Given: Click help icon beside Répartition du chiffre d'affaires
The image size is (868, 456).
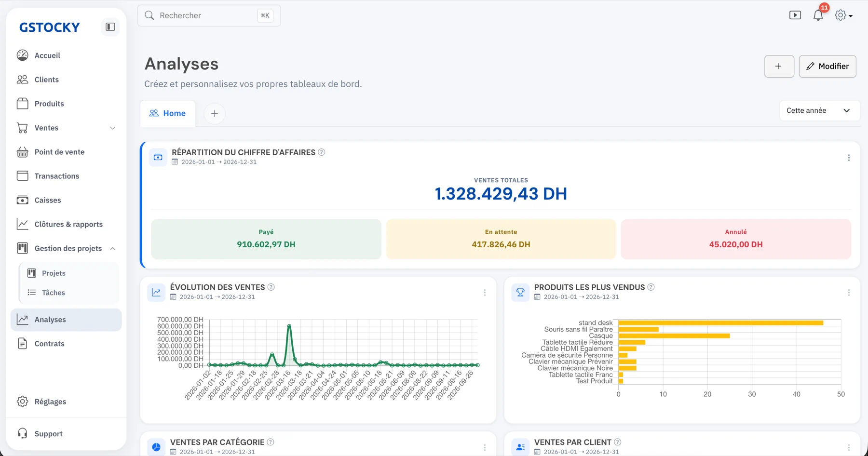Looking at the screenshot, I should pyautogui.click(x=322, y=152).
